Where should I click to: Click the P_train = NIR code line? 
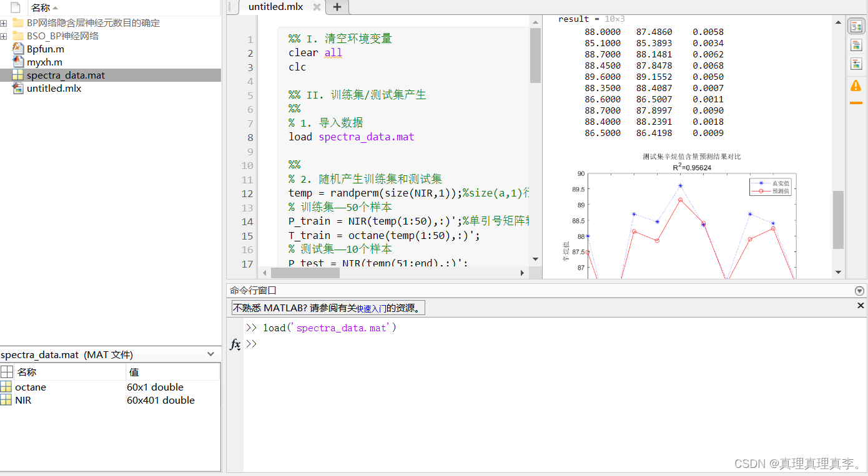click(408, 221)
